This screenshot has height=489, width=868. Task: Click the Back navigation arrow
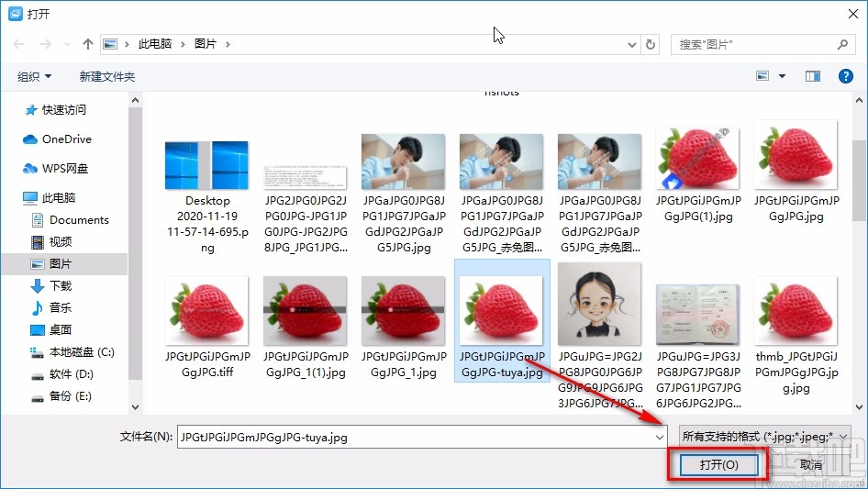click(x=18, y=44)
